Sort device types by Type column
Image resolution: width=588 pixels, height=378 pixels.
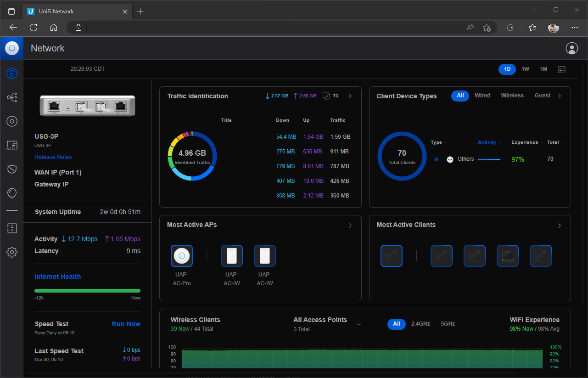click(439, 142)
